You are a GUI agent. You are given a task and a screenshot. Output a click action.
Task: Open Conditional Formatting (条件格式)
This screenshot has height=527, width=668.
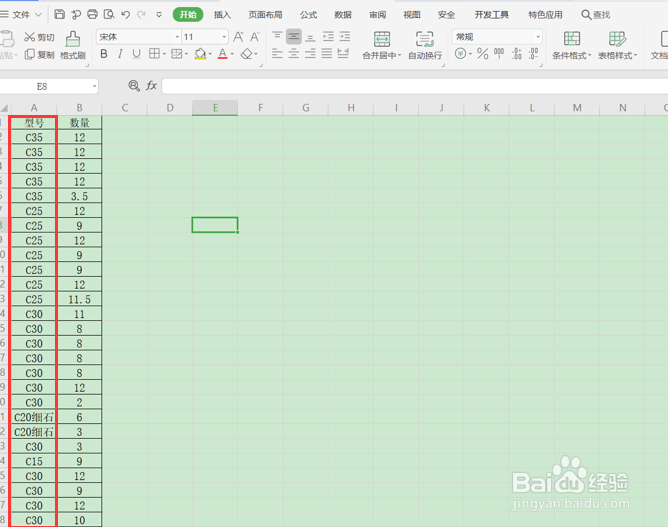click(572, 45)
